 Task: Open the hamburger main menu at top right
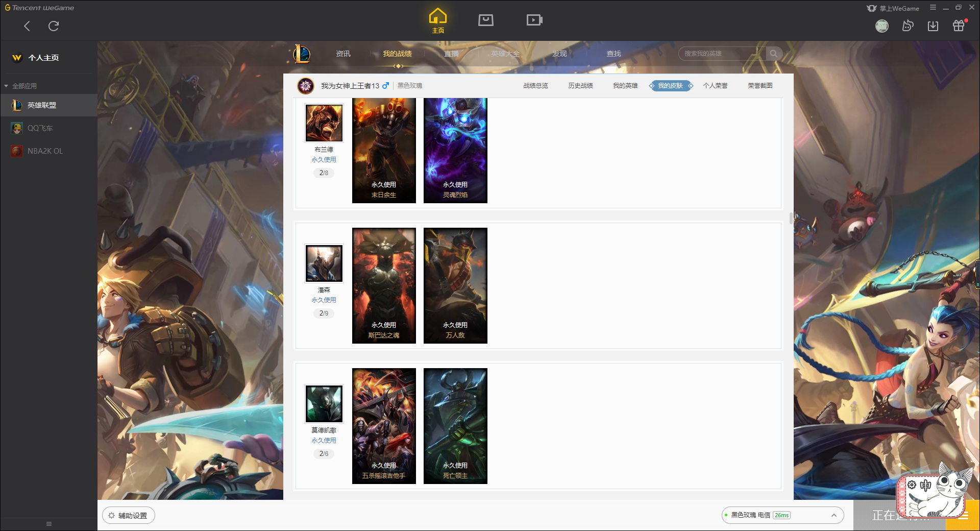pos(933,8)
